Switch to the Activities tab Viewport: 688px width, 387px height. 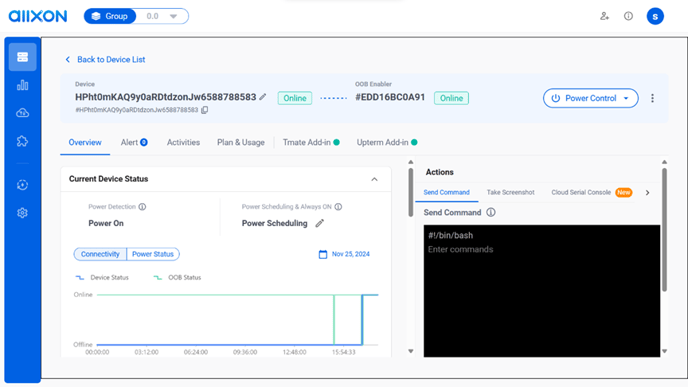[183, 143]
